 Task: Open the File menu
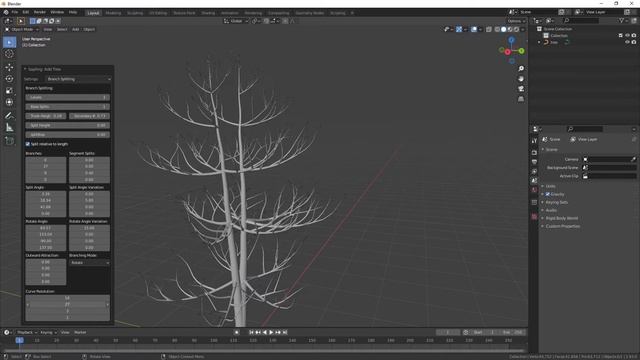coord(15,12)
